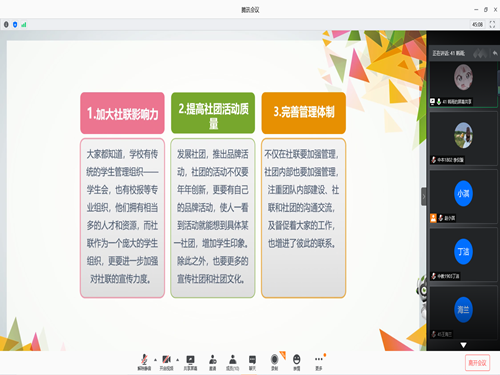Toggle full screen mode icon
This screenshot has height=375, width=500.
[x=492, y=24]
